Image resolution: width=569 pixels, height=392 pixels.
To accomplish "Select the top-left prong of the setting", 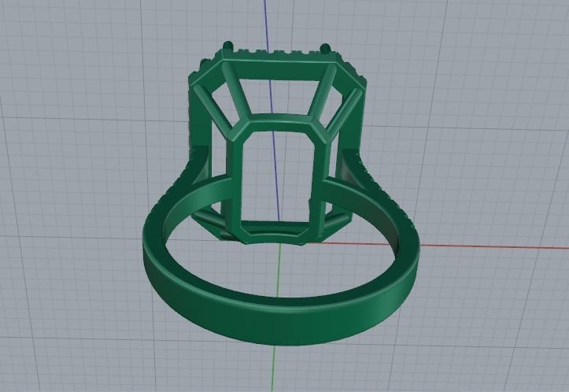I will click(227, 46).
